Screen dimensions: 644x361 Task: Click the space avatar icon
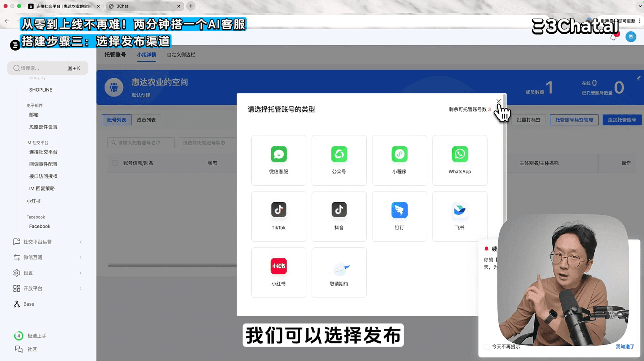click(x=114, y=87)
